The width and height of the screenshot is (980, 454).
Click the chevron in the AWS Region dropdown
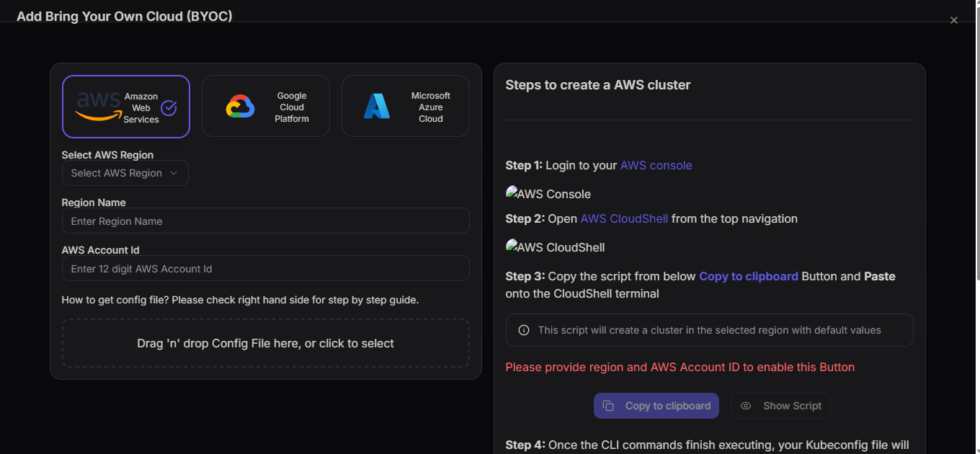point(173,173)
